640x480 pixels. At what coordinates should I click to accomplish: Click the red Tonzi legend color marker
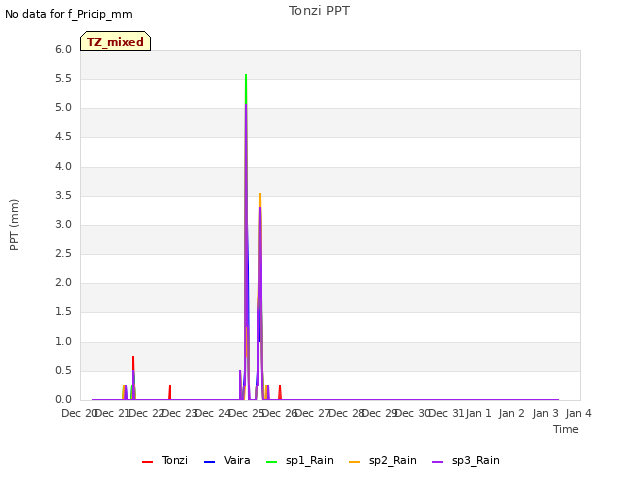tap(147, 462)
